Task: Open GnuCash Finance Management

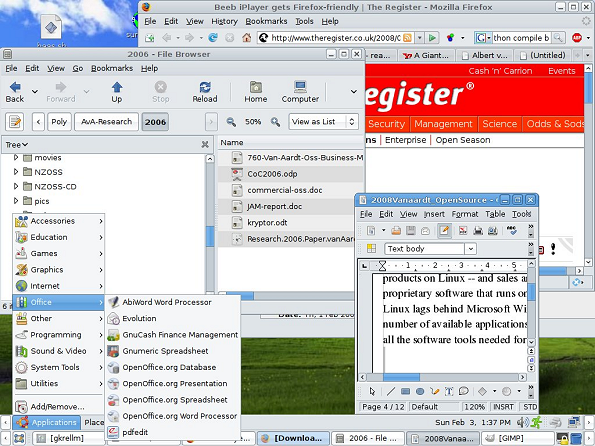Action: tap(173, 335)
